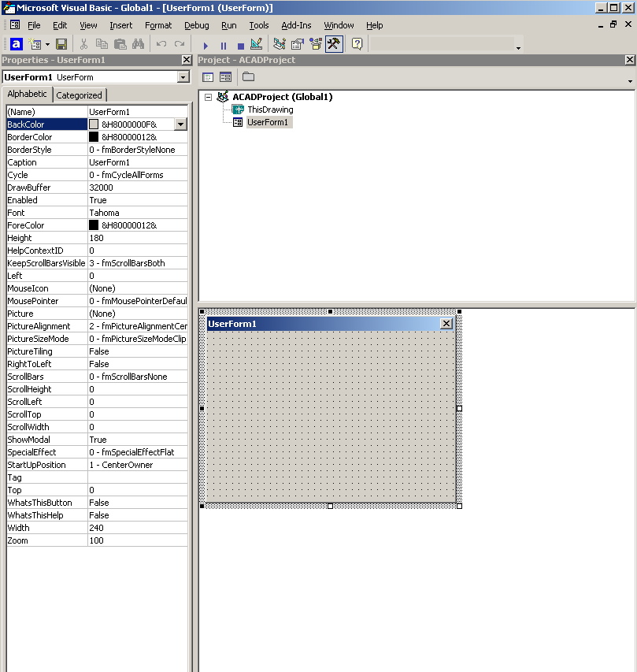
Task: Click the Cut scissors icon
Action: coord(84,44)
